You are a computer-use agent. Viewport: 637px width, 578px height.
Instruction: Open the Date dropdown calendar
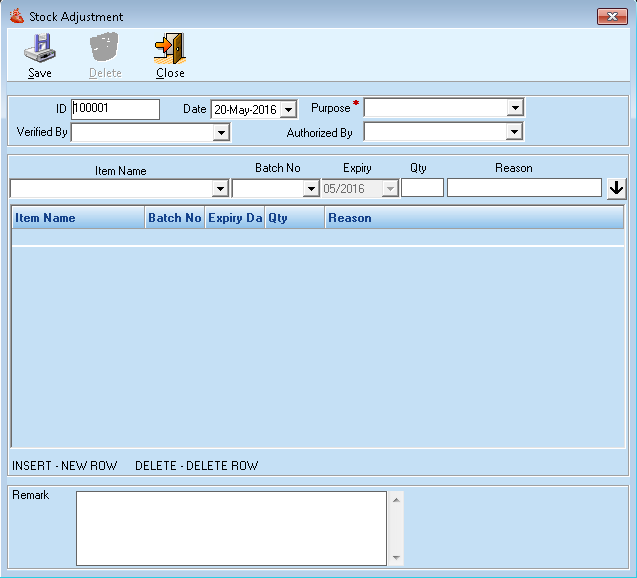point(289,109)
